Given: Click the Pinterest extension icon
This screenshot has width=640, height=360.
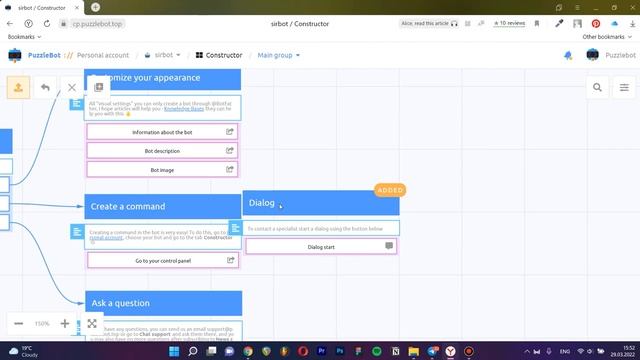Looking at the screenshot, I should 596,24.
